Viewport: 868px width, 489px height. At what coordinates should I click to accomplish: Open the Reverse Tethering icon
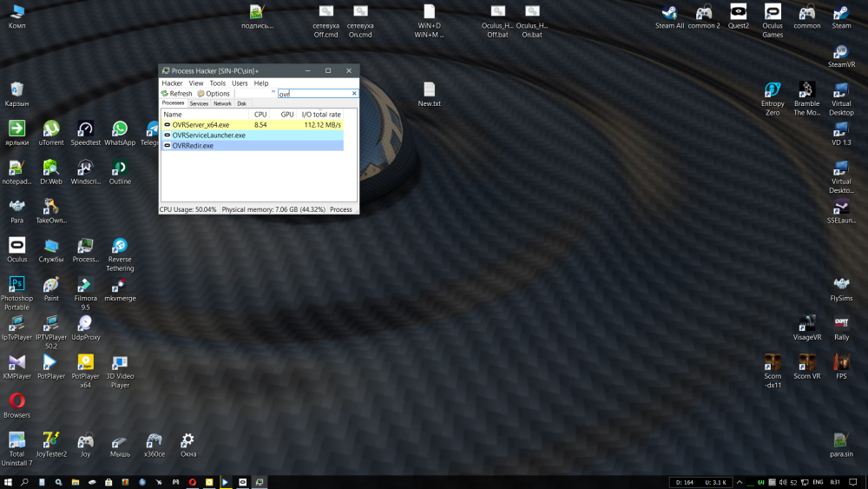[120, 254]
